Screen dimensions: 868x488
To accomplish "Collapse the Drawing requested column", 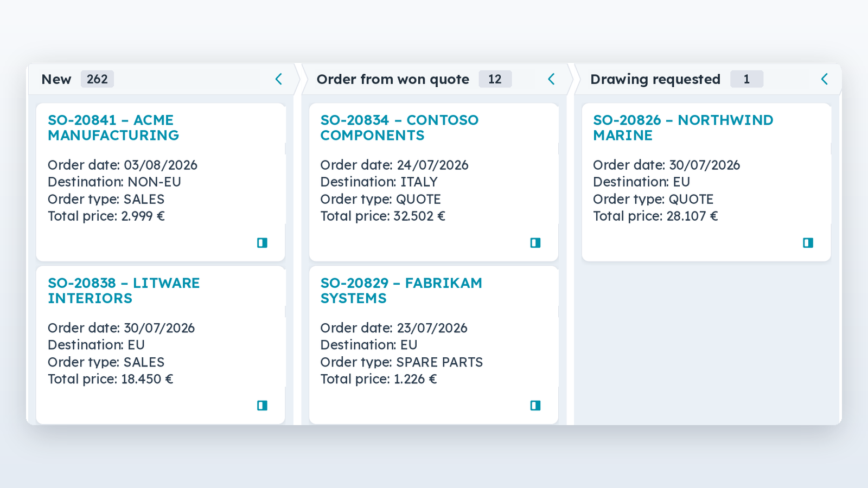I will 824,79.
